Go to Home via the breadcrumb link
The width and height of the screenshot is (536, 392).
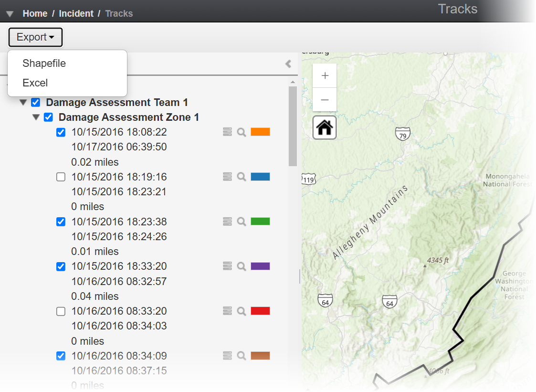[x=35, y=13]
